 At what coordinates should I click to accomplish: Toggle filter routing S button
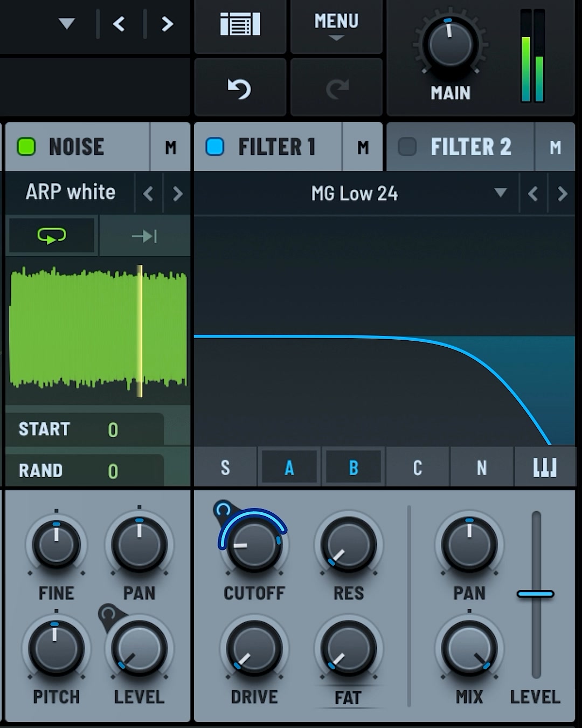pos(225,468)
